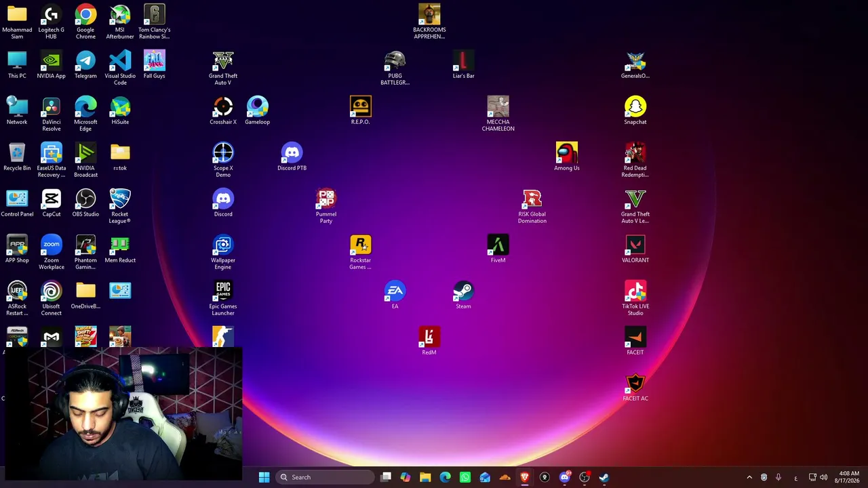Select the Recycle Bin icon
Screen dimensions: 868x488
[x=17, y=157]
